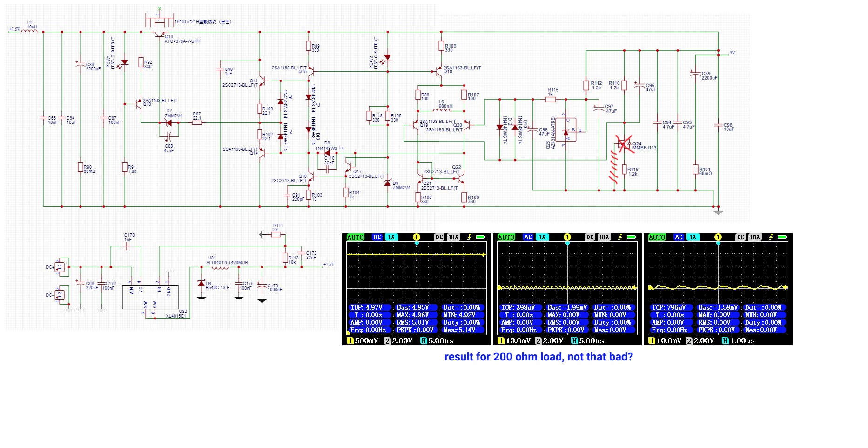Click the R104 1k resistor
Screen dimensions: 868x448
click(346, 192)
